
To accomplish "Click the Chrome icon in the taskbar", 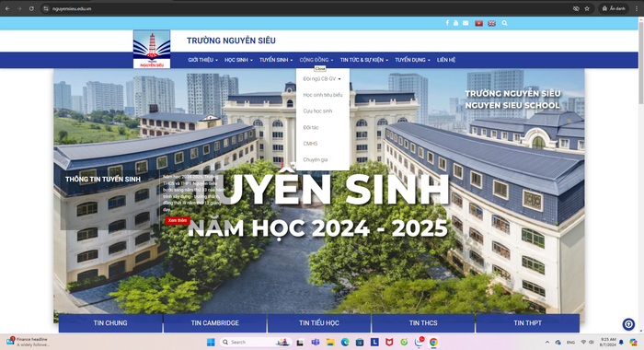I will click(x=433, y=343).
